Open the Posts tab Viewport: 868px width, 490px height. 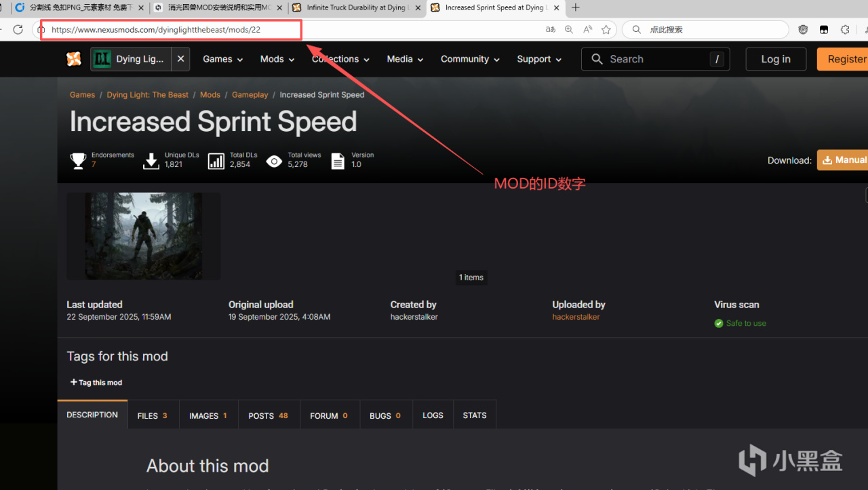tap(269, 415)
